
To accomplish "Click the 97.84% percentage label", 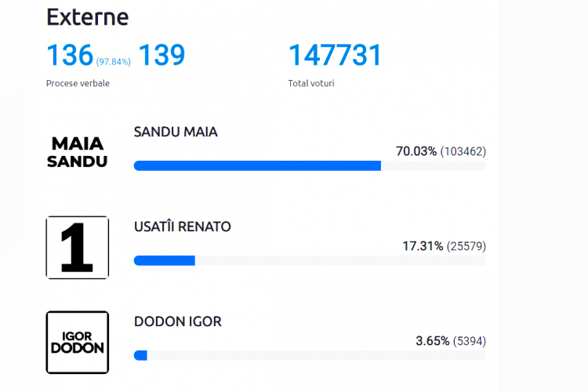I will pyautogui.click(x=113, y=62).
